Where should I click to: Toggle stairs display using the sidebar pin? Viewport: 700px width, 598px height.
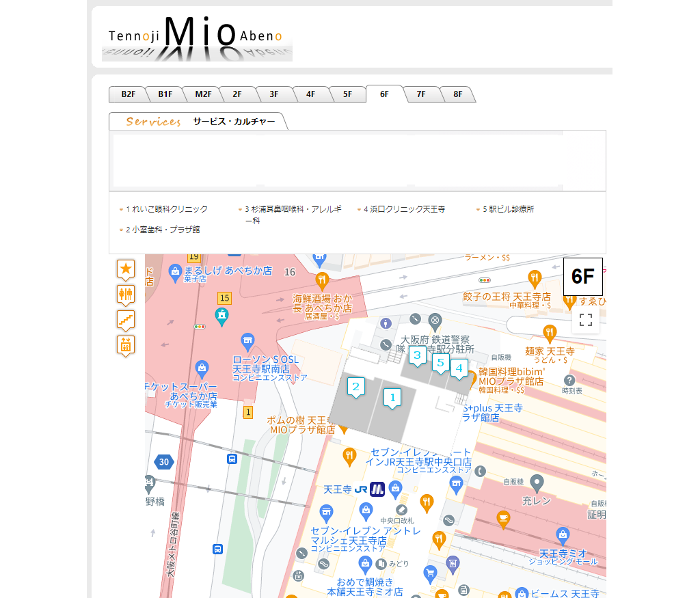click(x=125, y=318)
